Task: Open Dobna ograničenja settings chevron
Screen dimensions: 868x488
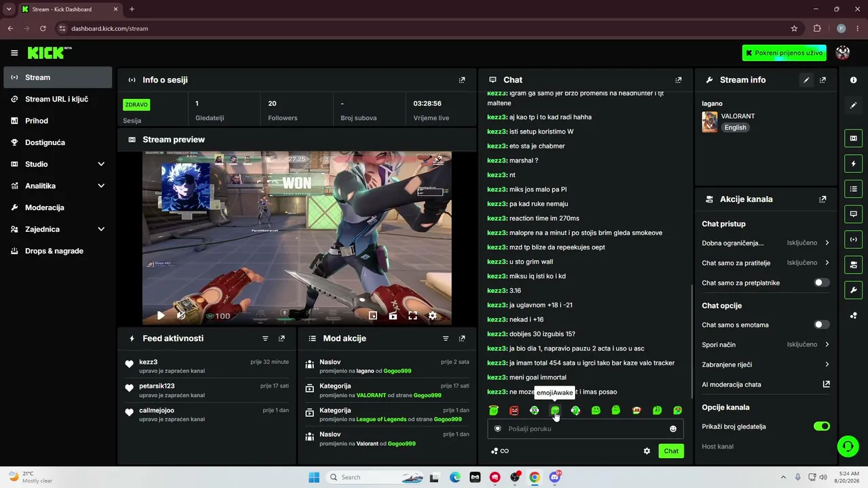Action: coord(827,243)
